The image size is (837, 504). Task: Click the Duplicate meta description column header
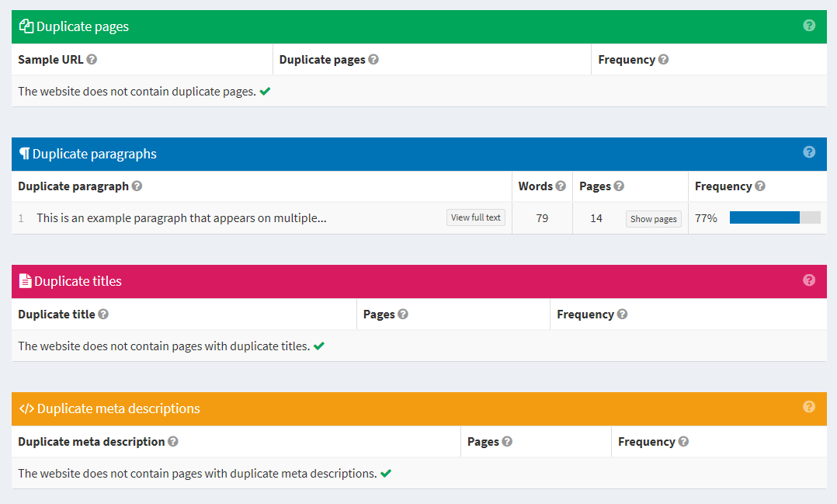click(x=92, y=441)
